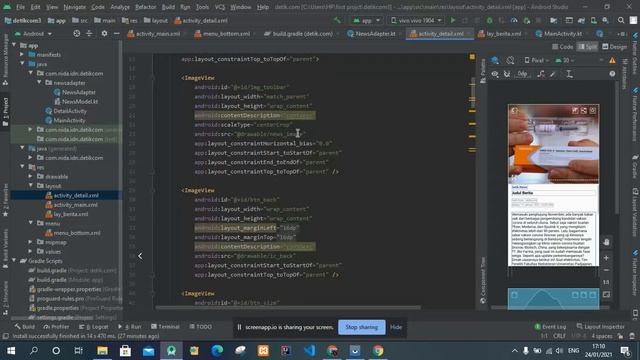
Task: Click Stop sharing button
Action: tap(362, 327)
